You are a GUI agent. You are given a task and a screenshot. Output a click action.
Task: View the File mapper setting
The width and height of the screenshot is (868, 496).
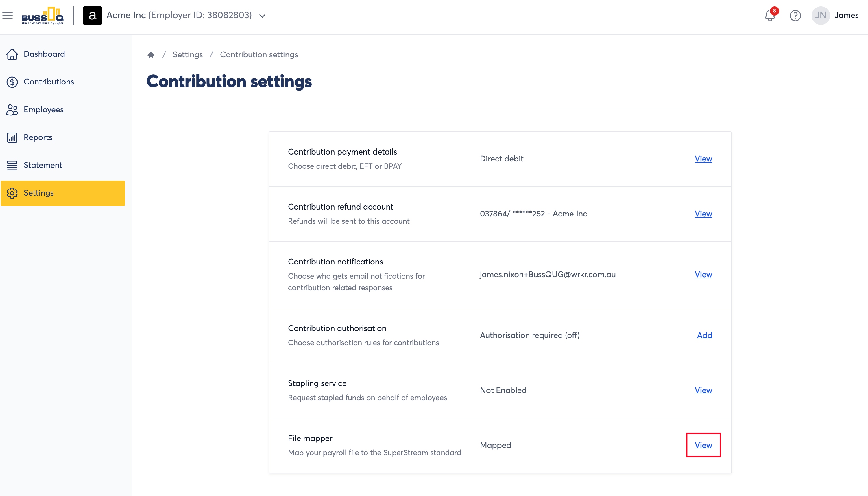point(703,445)
